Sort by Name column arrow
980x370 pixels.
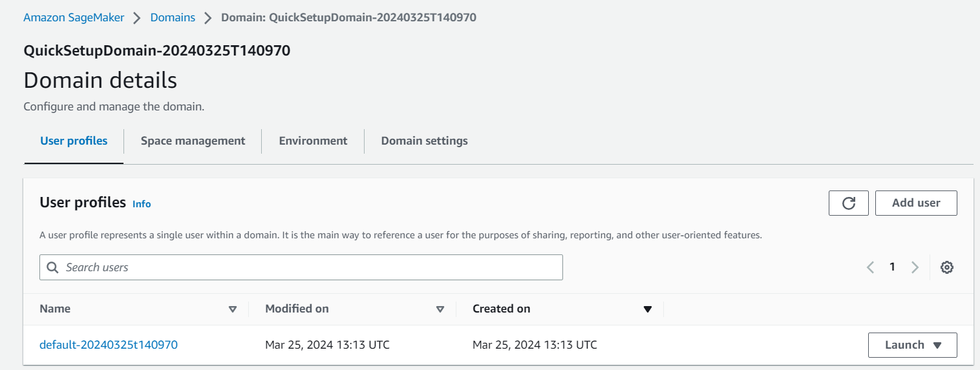coord(233,309)
